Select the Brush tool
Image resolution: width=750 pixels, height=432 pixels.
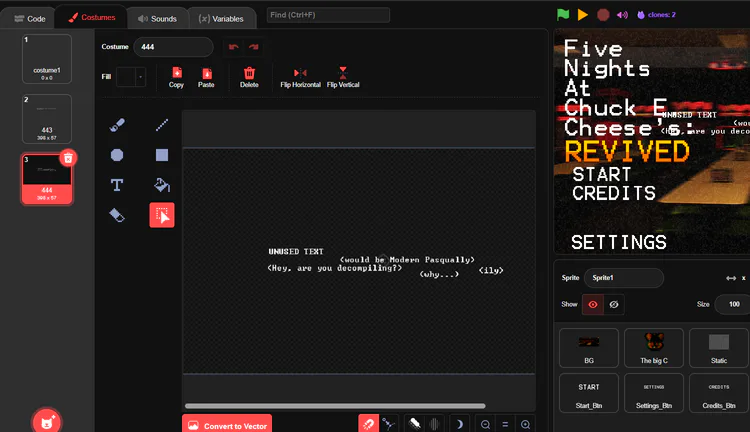coord(117,125)
